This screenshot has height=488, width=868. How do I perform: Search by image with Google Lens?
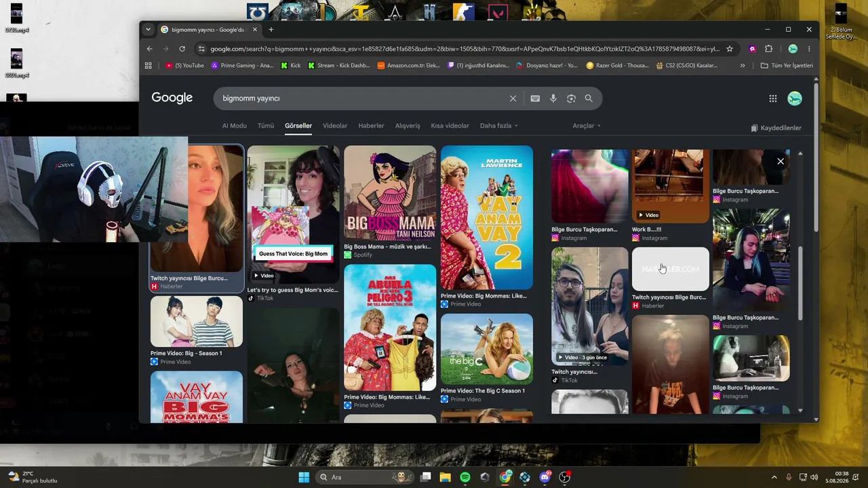click(x=571, y=98)
